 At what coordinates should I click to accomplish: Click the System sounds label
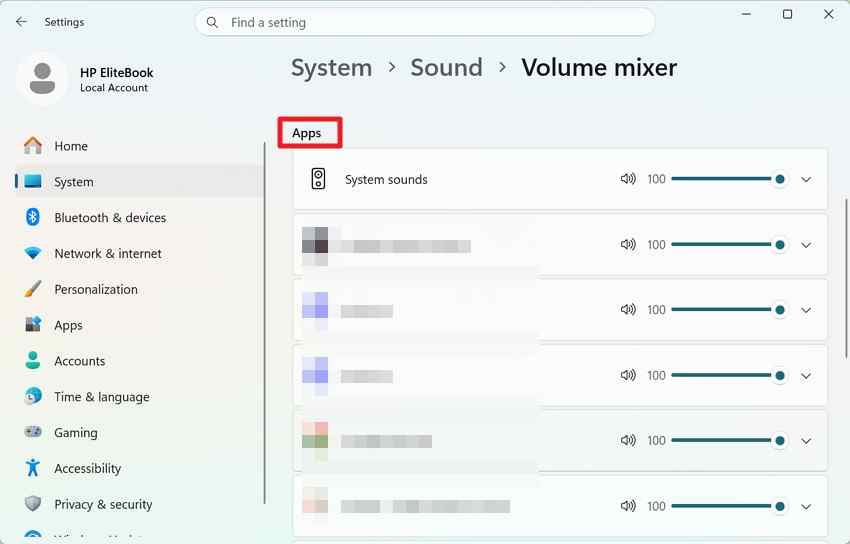tap(386, 179)
